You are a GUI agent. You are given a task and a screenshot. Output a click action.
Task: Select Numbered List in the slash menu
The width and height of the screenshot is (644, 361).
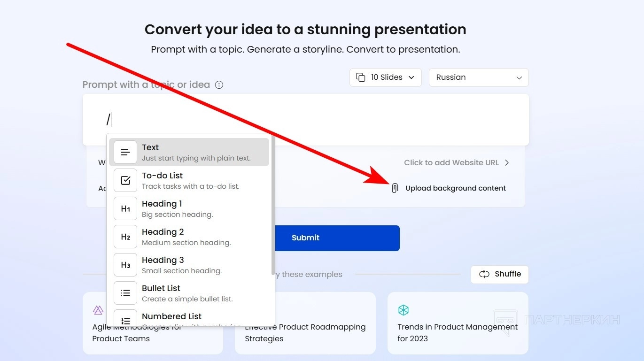coord(189,317)
